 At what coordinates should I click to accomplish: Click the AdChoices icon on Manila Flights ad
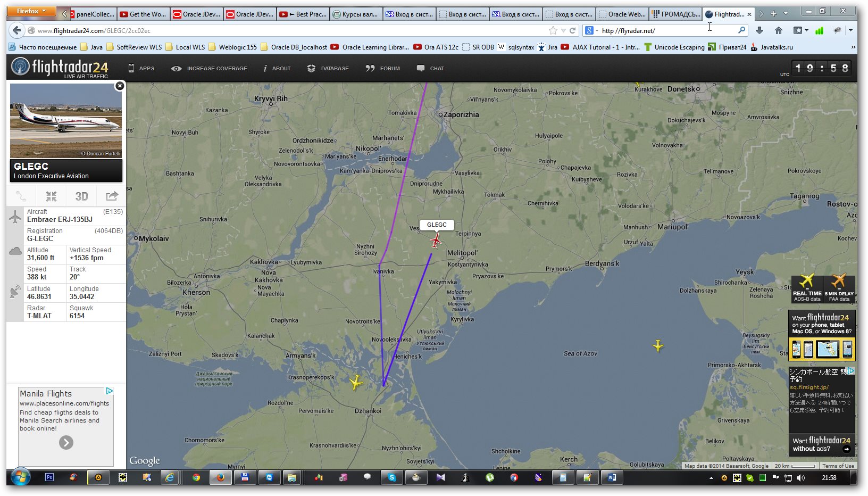[x=110, y=391]
